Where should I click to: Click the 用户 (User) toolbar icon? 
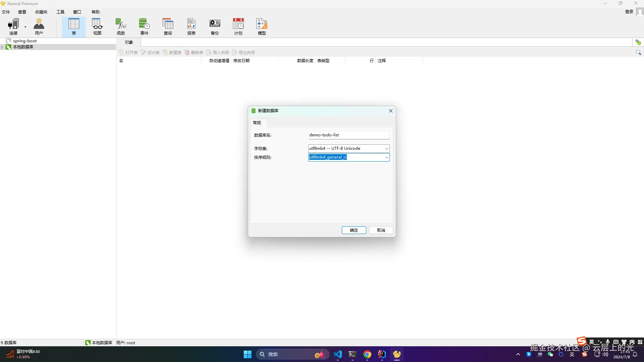(39, 27)
